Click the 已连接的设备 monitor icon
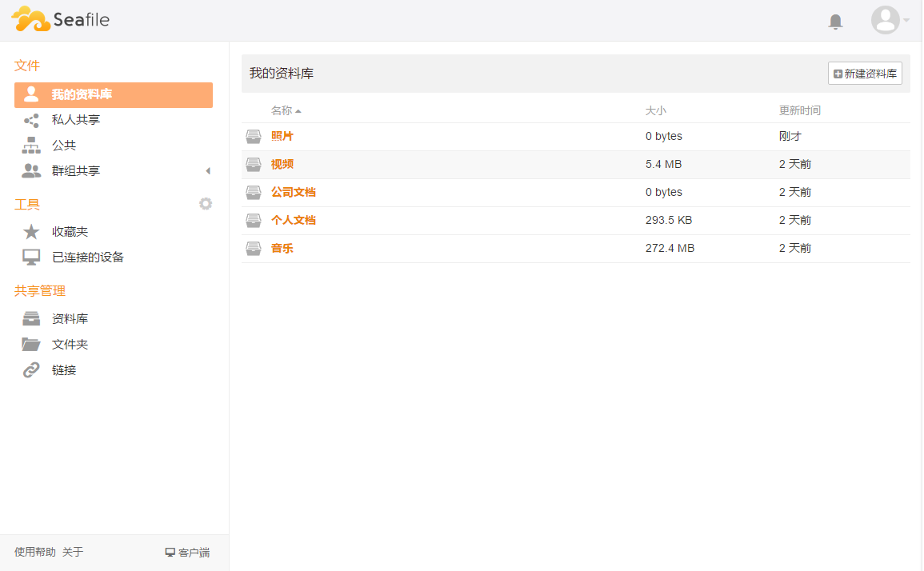Viewport: 924px width, 571px height. [31, 258]
